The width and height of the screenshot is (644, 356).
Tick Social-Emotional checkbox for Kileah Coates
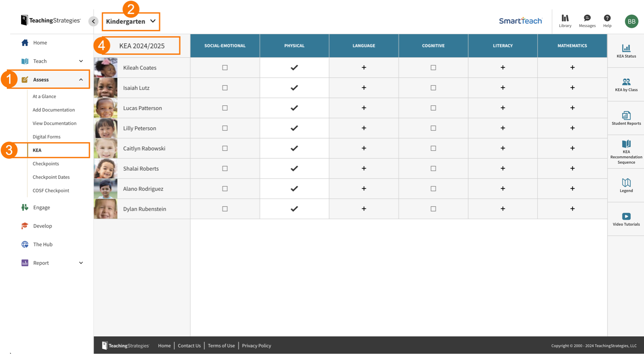click(225, 68)
